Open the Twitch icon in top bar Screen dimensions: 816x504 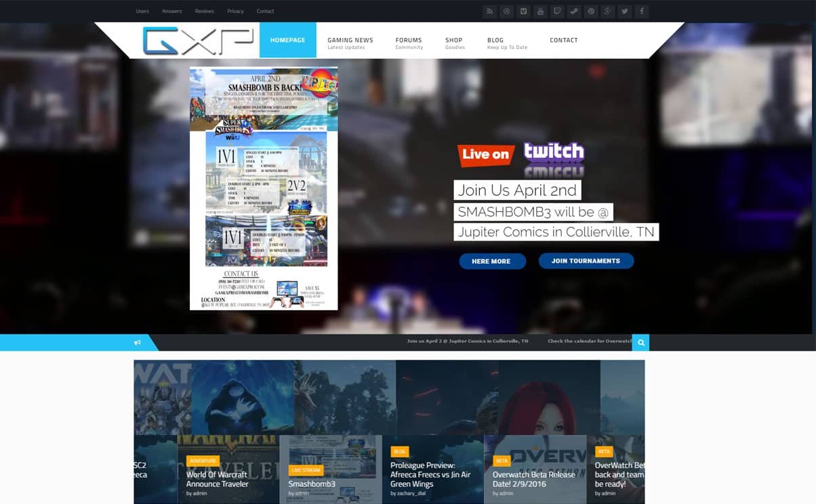coord(557,11)
